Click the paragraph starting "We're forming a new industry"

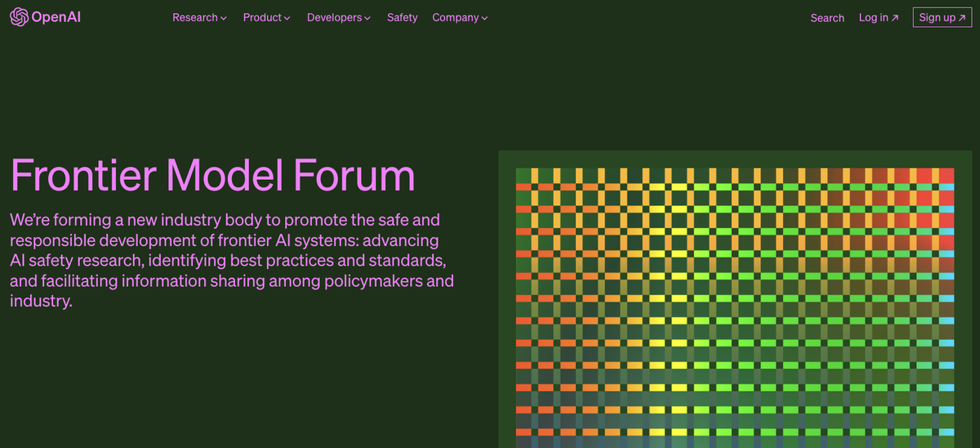pos(232,261)
